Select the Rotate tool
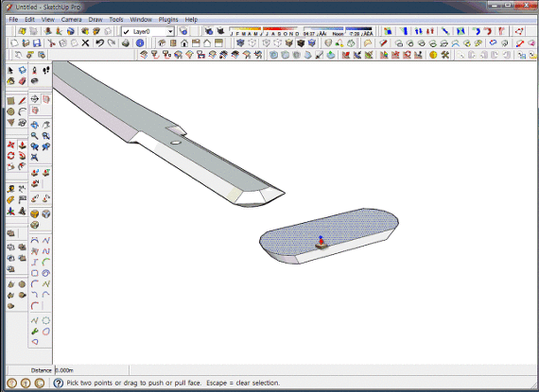The image size is (539, 392). tap(11, 156)
